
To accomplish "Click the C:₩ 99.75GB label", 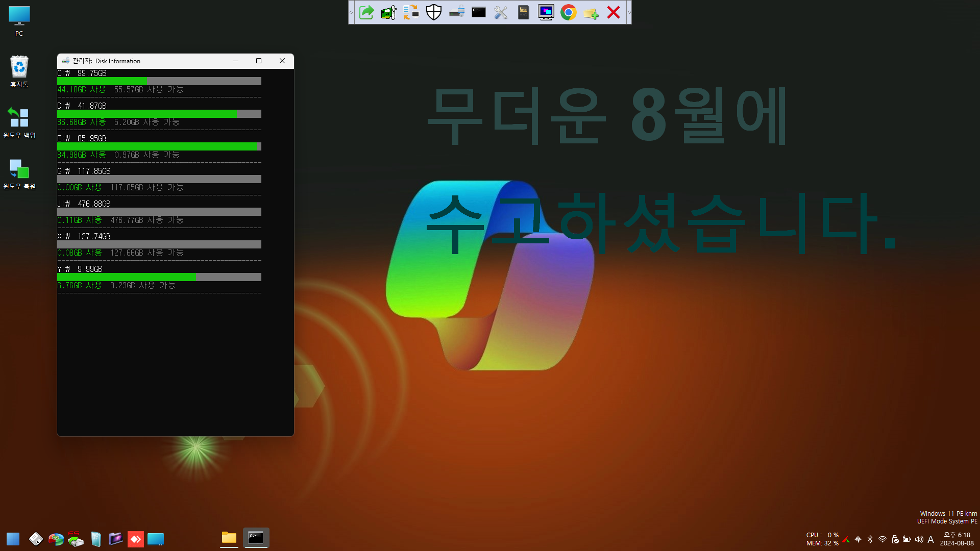I will coord(82,73).
